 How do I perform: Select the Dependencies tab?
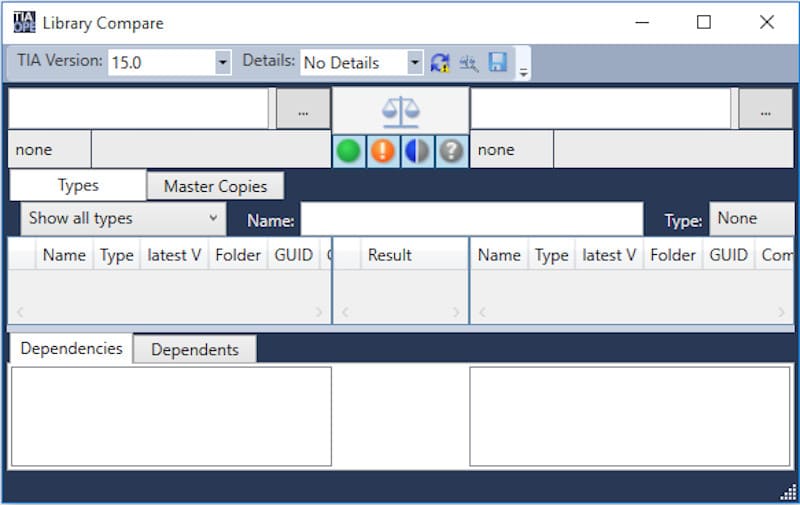point(71,348)
